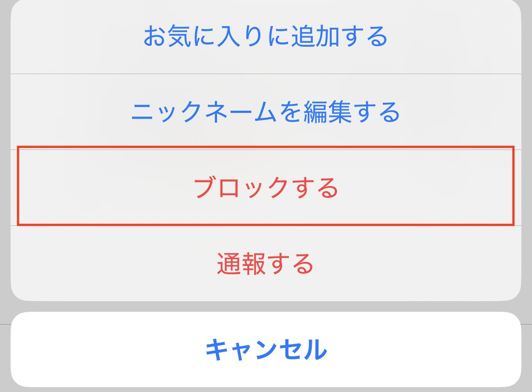Screen dimensions: 532x392
Task: Select 通報する to report the user
Action: [266, 264]
